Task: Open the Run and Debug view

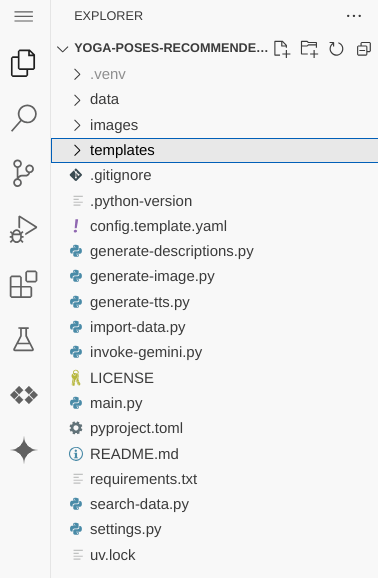Action: coord(23,229)
